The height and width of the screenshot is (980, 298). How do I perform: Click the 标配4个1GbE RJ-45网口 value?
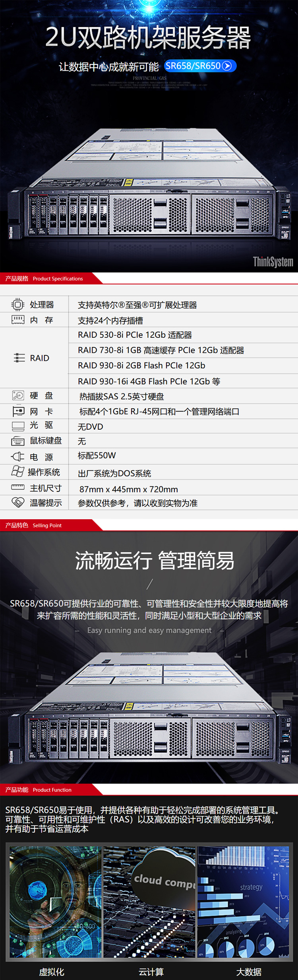(x=159, y=411)
